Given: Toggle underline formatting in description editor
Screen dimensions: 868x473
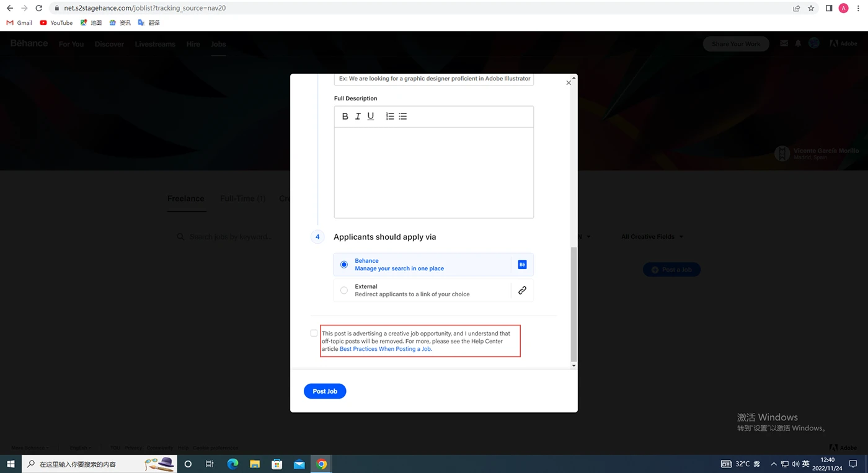Looking at the screenshot, I should [x=371, y=117].
